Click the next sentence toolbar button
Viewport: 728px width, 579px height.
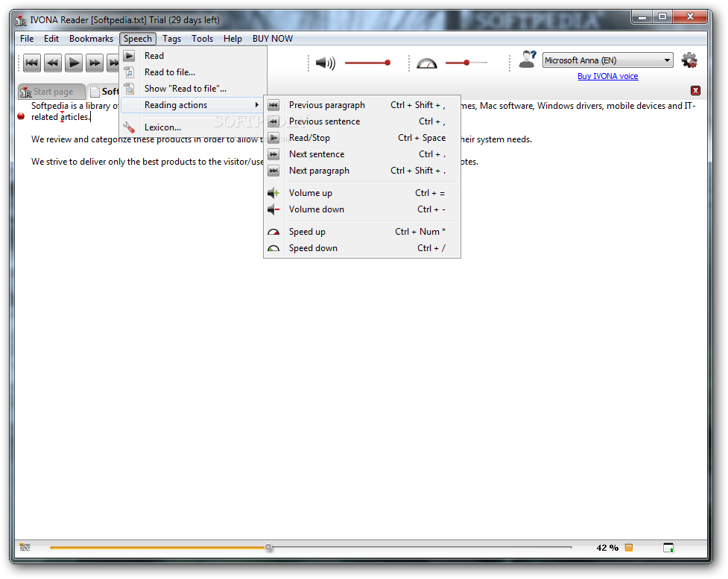pos(95,63)
